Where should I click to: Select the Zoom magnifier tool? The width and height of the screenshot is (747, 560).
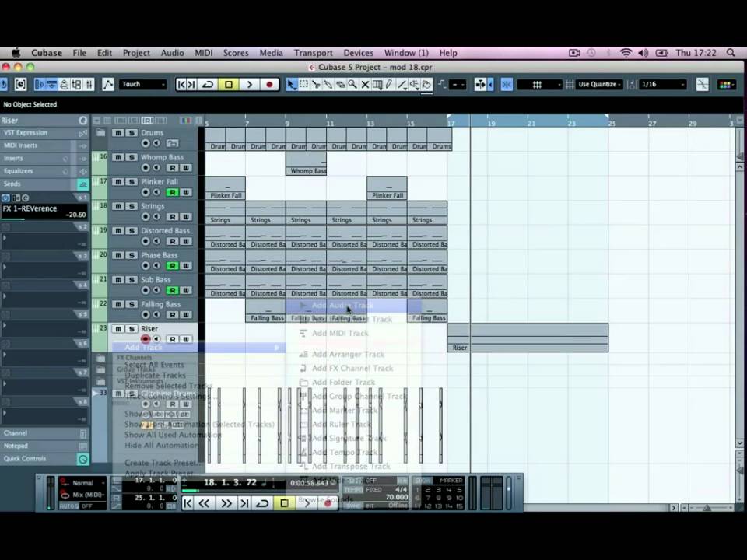[x=352, y=85]
